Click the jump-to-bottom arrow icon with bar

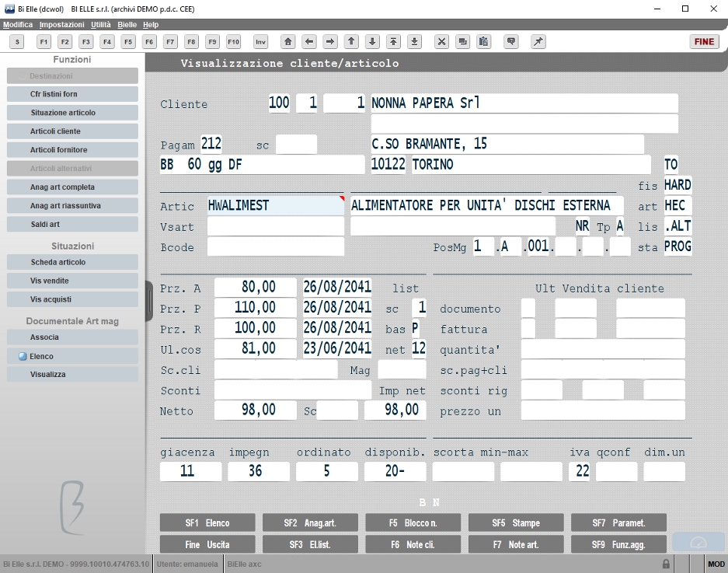pos(415,42)
